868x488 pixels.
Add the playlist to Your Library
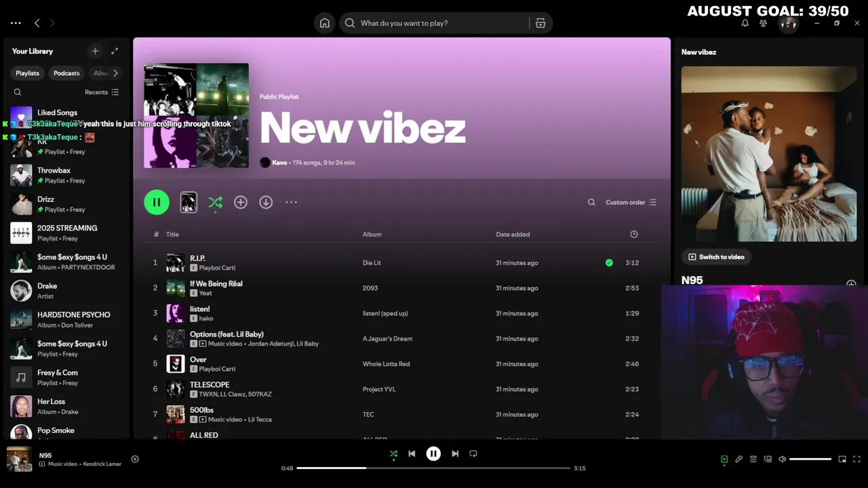click(x=241, y=202)
